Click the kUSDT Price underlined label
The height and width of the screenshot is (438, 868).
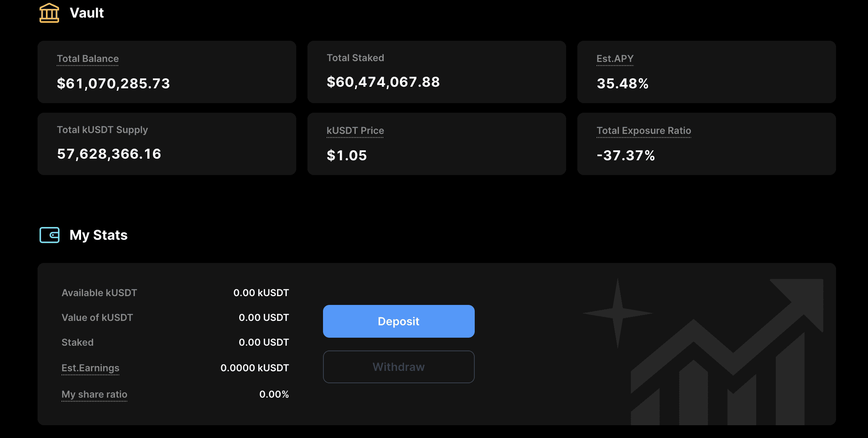click(x=355, y=131)
